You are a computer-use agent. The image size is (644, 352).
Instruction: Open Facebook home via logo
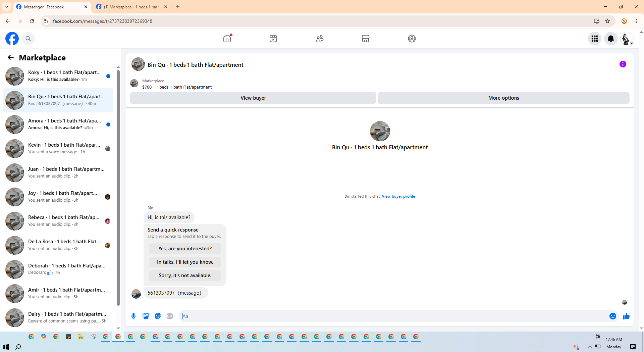(12, 39)
